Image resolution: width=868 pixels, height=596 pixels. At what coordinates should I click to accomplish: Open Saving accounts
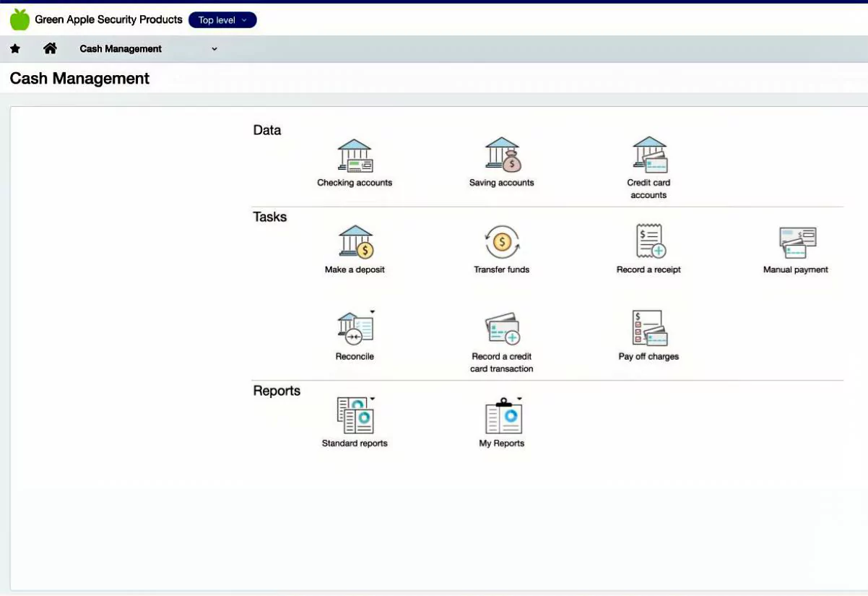click(x=502, y=155)
